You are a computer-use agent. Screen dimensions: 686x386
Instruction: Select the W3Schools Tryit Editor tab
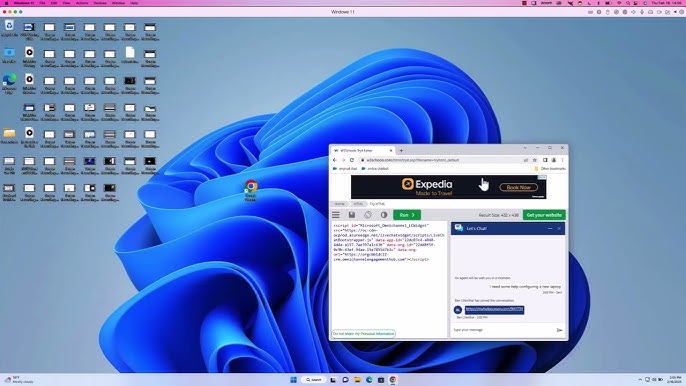tap(363, 150)
